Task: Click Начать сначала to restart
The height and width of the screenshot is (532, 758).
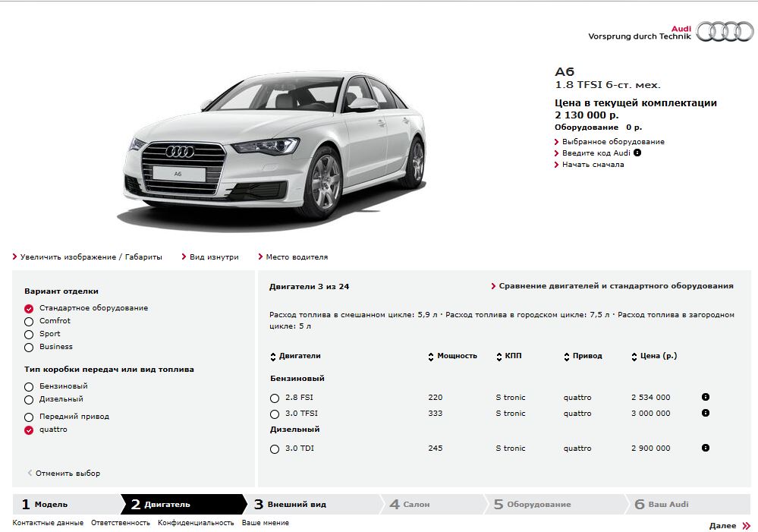Action: pos(590,165)
